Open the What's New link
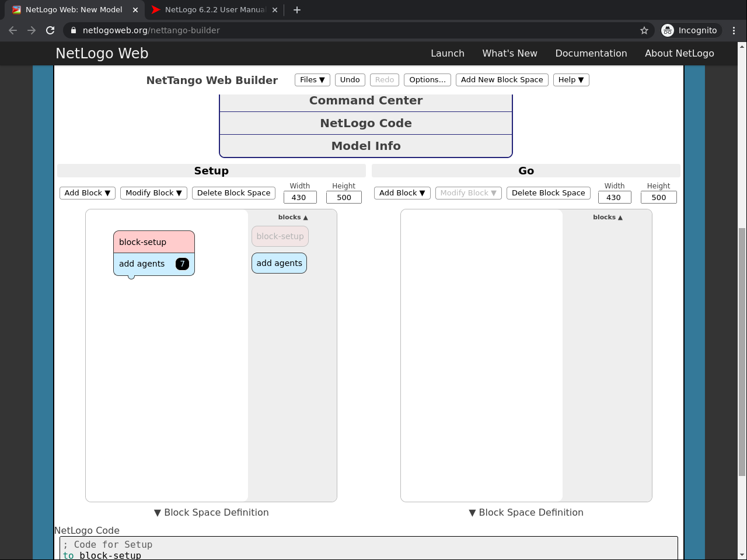Image resolution: width=747 pixels, height=560 pixels. point(510,53)
